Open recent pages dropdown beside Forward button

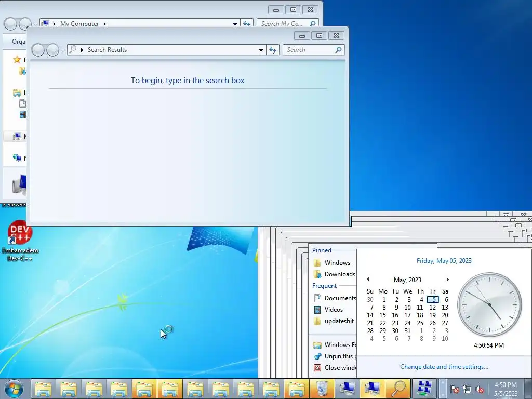tap(63, 50)
